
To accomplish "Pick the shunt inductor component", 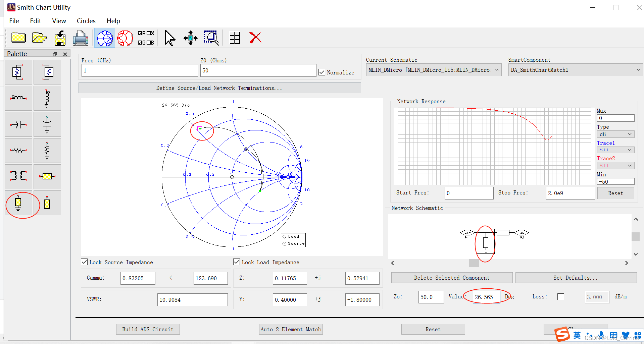I will tap(47, 98).
